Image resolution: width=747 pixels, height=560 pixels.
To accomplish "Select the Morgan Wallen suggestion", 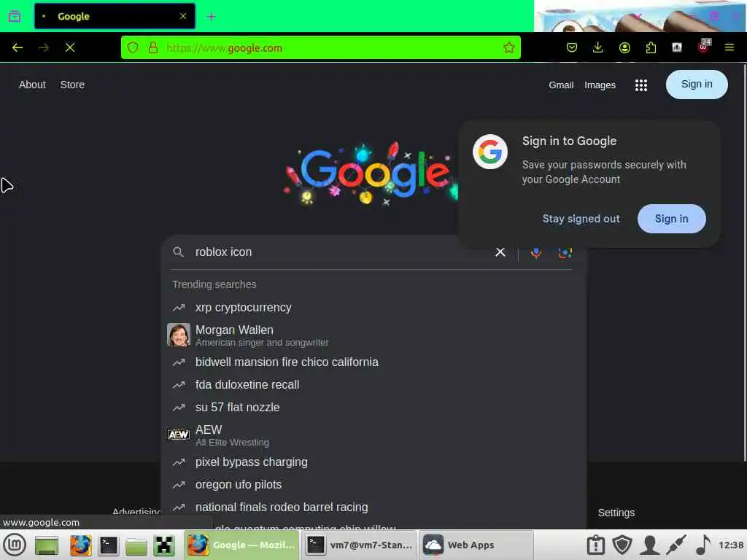I will (373, 335).
